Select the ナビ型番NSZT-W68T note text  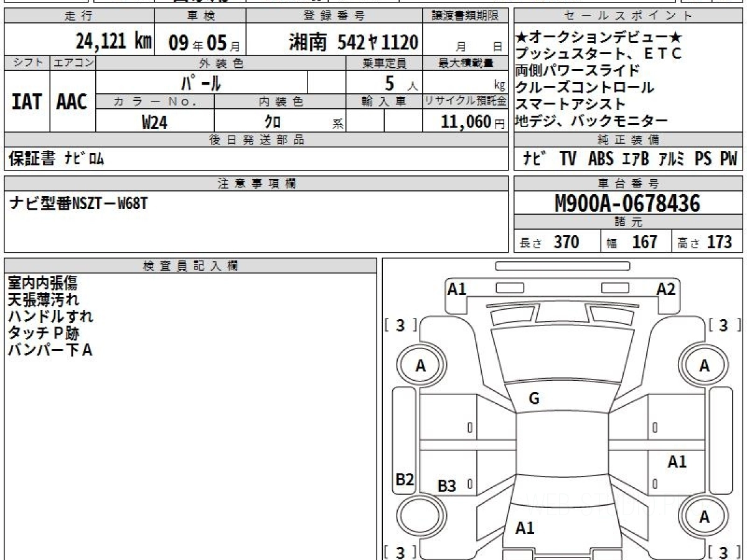pos(78,203)
